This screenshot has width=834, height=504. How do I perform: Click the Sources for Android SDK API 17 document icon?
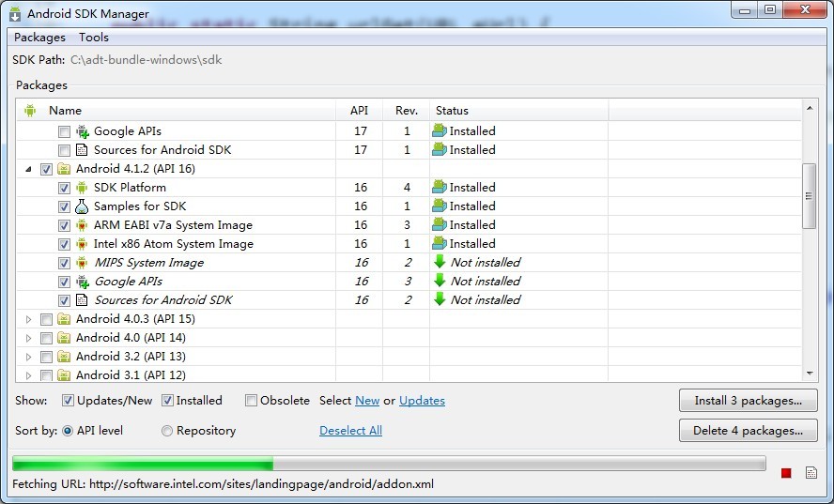pos(82,150)
